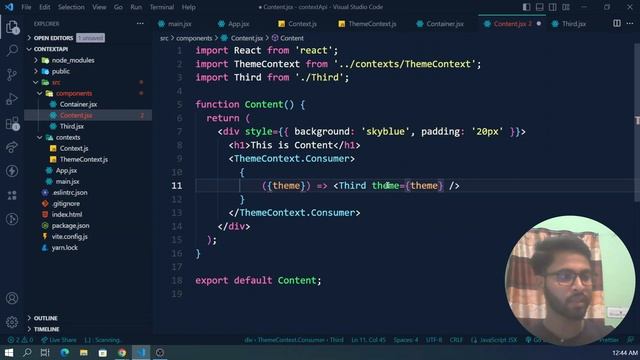The width and height of the screenshot is (640, 360).
Task: Collapse the src folder
Action: (56, 82)
